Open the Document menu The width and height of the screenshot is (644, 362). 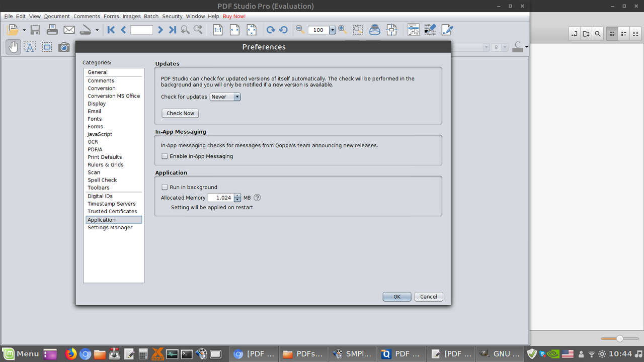pyautogui.click(x=57, y=16)
